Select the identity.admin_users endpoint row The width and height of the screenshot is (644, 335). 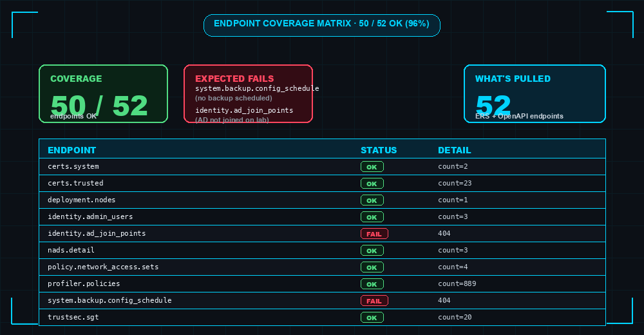[323, 216]
